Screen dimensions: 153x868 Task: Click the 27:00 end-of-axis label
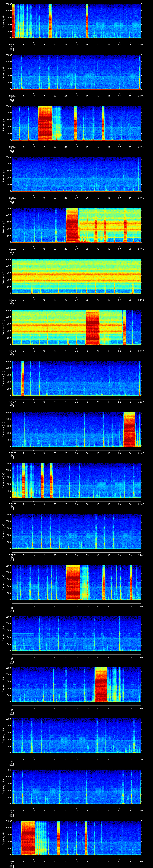[x=141, y=249]
